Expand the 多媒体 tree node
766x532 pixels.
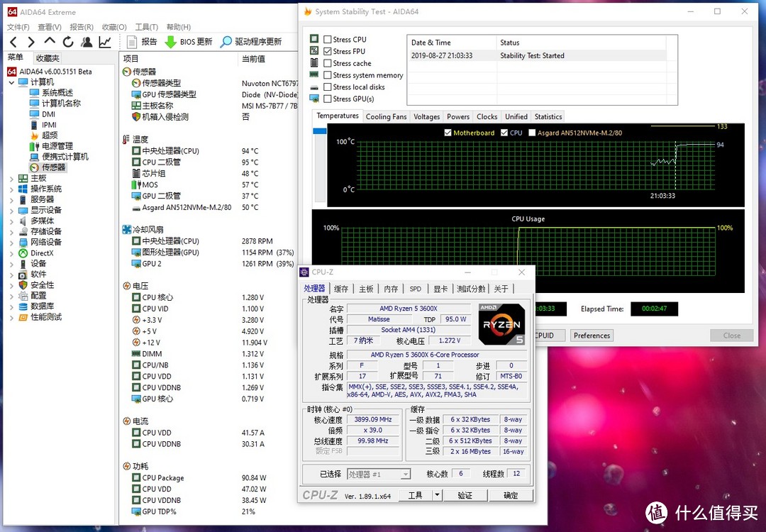point(12,221)
